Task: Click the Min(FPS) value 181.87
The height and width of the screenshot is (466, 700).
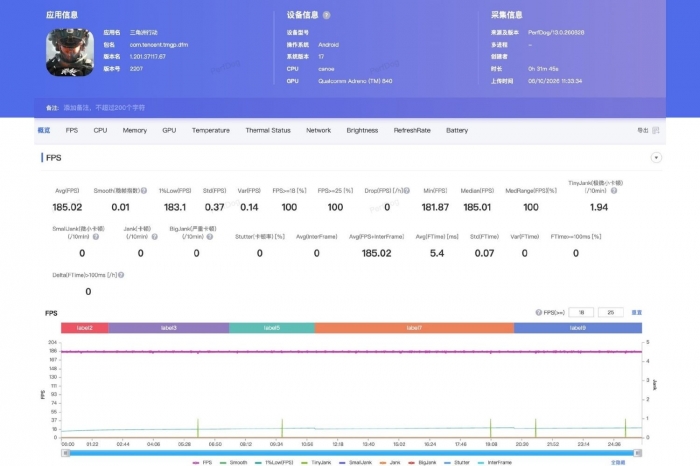Action: [x=435, y=207]
